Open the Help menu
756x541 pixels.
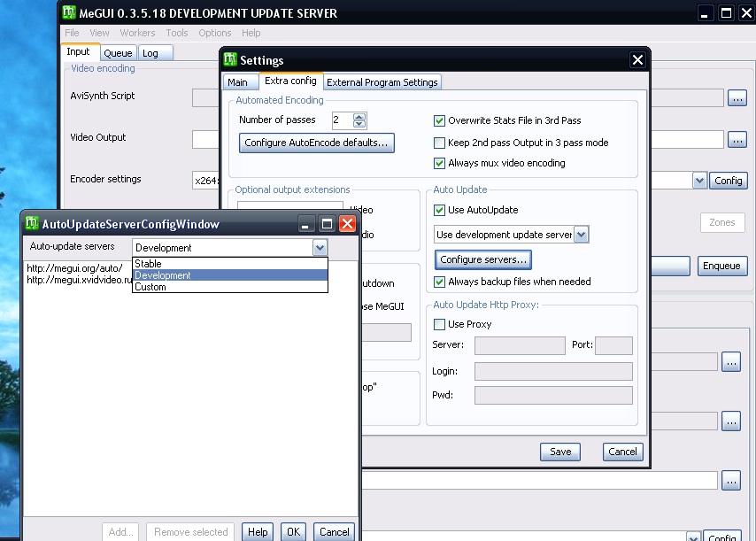pos(251,33)
